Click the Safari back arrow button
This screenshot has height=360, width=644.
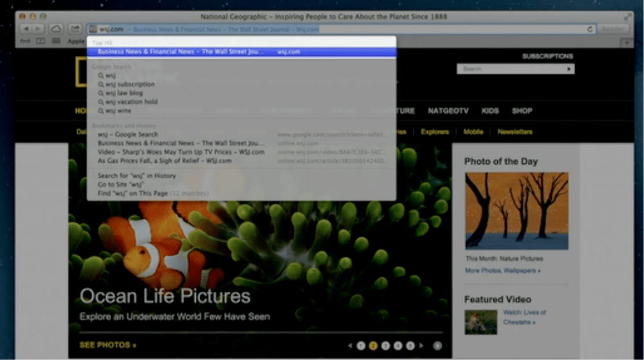[x=25, y=29]
